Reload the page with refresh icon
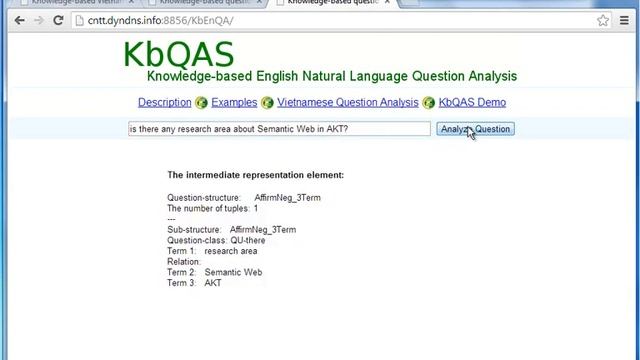Image resolution: width=640 pixels, height=360 pixels. click(58, 20)
